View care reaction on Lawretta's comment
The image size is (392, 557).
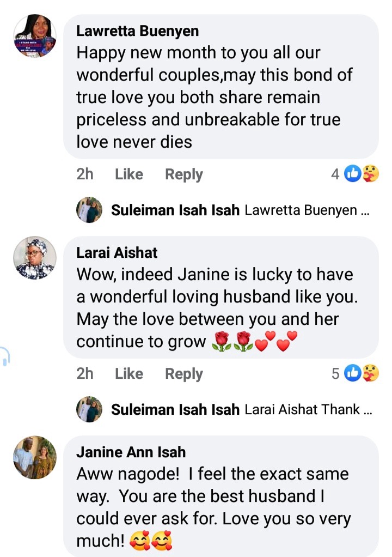[x=371, y=174]
